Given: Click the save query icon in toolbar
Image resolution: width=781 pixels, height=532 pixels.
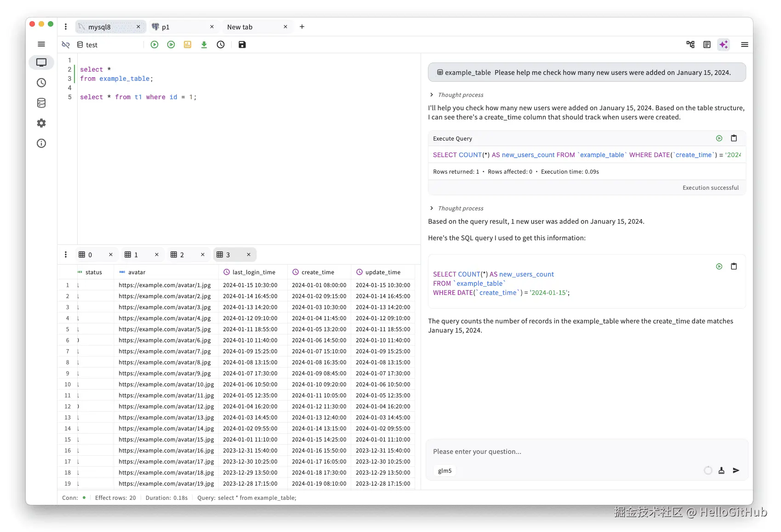Looking at the screenshot, I should click(x=242, y=45).
